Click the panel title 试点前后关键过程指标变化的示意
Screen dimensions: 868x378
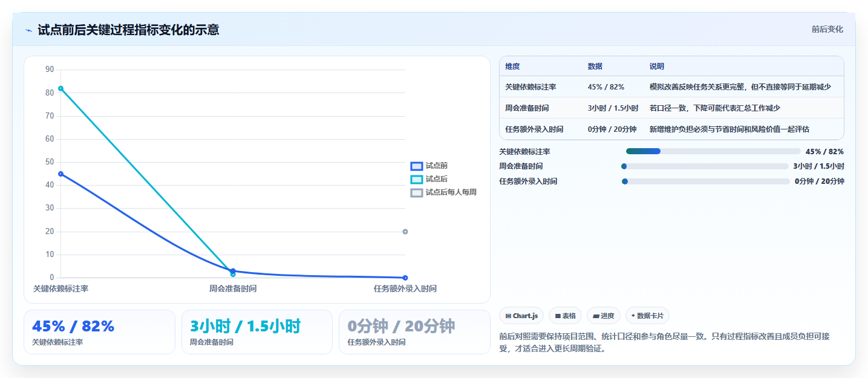point(128,30)
